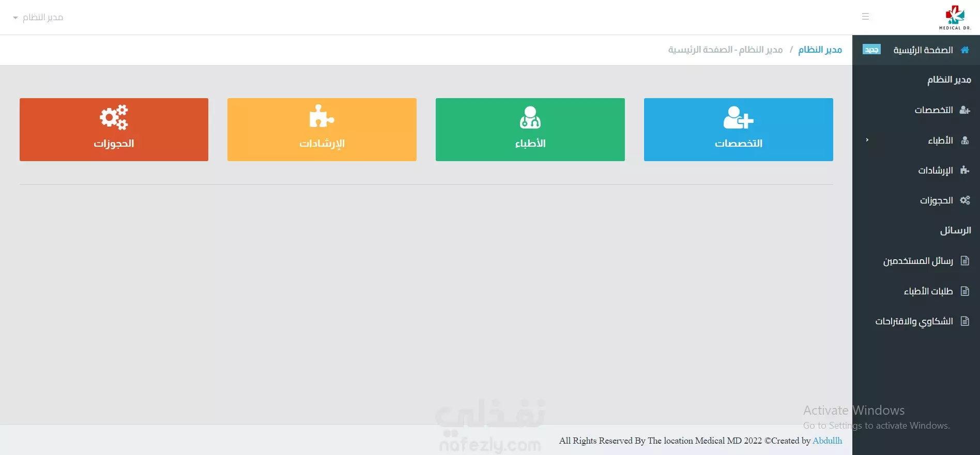This screenshot has height=455, width=980.
Task: Select الحجوزات sidebar item
Action: [x=936, y=200]
